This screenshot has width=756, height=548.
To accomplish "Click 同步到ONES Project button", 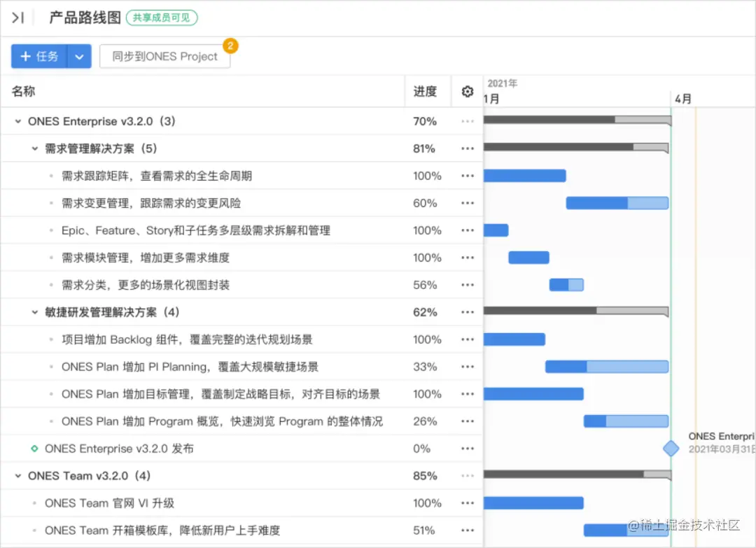I will tap(164, 57).
